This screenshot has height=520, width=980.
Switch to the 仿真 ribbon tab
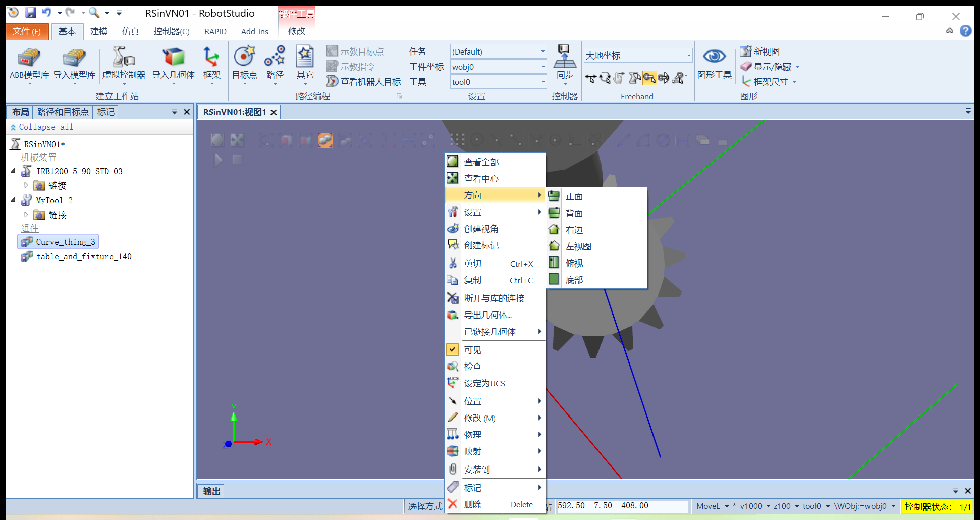click(x=131, y=31)
